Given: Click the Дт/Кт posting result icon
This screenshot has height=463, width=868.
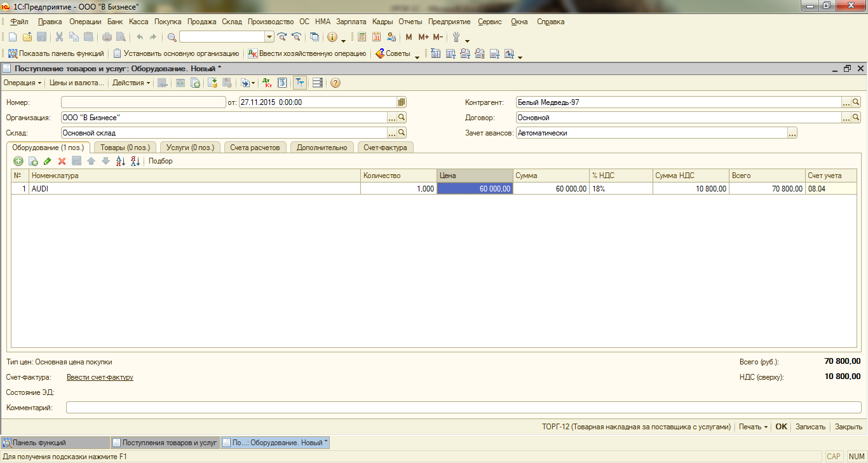Looking at the screenshot, I should click(x=267, y=83).
